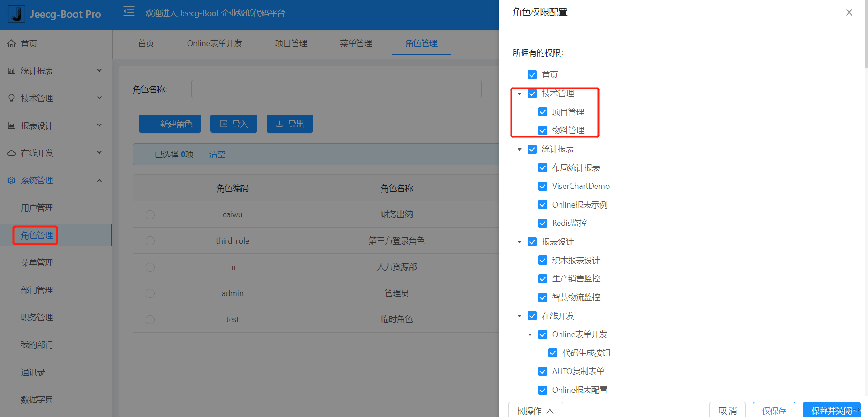Collapse the 在线开发 permission tree node

click(519, 316)
